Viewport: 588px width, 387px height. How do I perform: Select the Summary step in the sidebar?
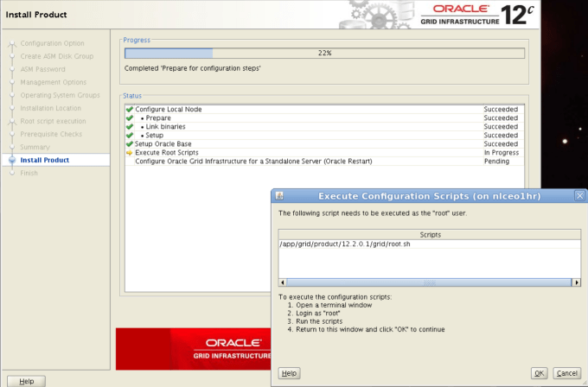35,148
